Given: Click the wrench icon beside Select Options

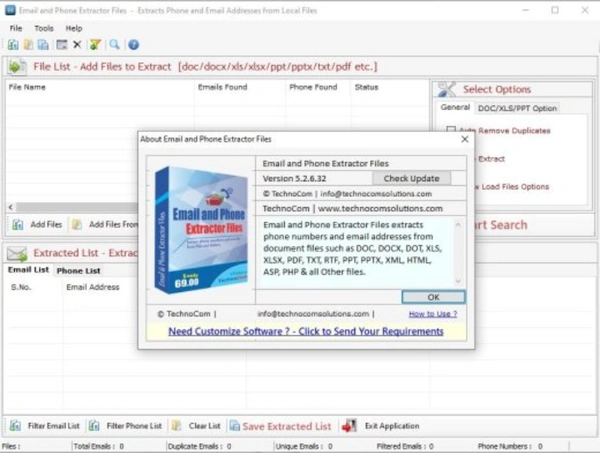Looking at the screenshot, I should pyautogui.click(x=447, y=89).
